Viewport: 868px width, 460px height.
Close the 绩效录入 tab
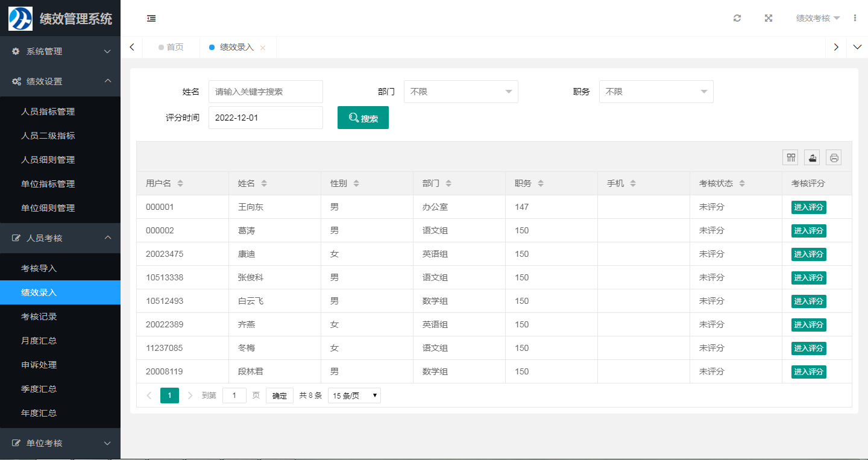[263, 48]
